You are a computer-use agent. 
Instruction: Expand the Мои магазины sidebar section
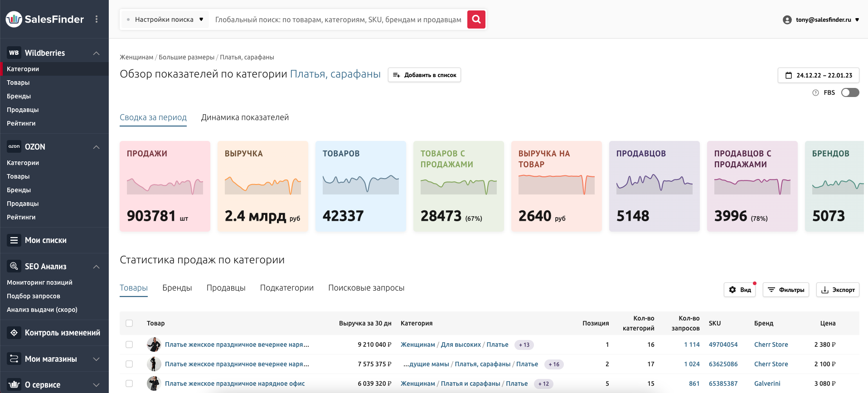tap(96, 359)
